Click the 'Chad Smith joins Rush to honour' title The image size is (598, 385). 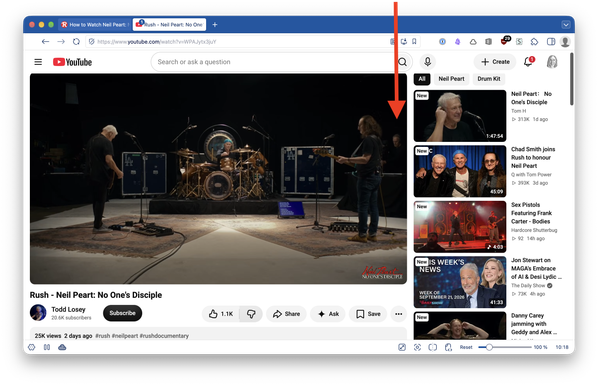pos(533,157)
